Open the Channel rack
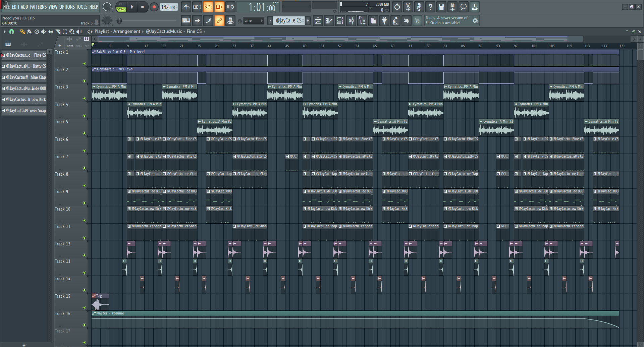This screenshot has width=644, height=347. [x=340, y=21]
